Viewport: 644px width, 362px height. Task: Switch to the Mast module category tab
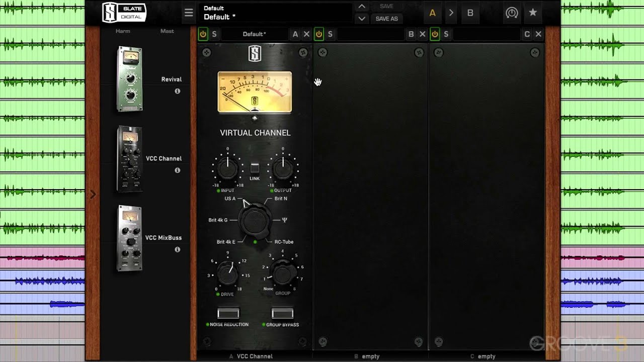click(x=167, y=31)
